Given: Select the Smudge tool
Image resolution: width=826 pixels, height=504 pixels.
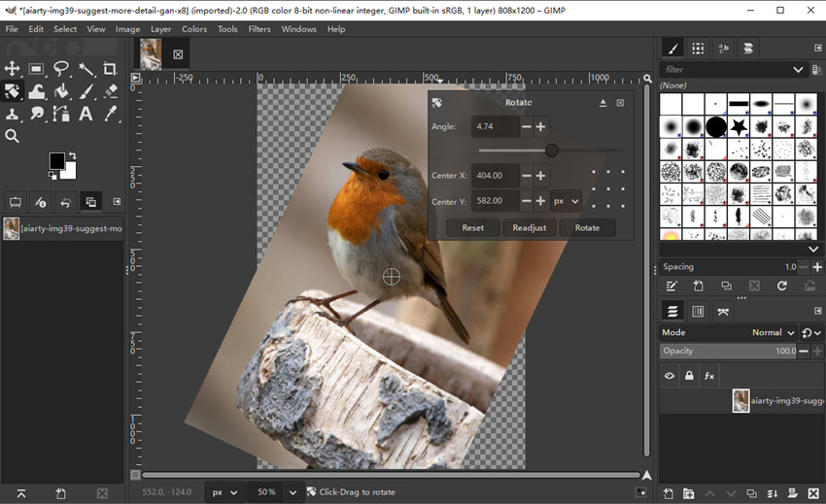Looking at the screenshot, I should 36,114.
